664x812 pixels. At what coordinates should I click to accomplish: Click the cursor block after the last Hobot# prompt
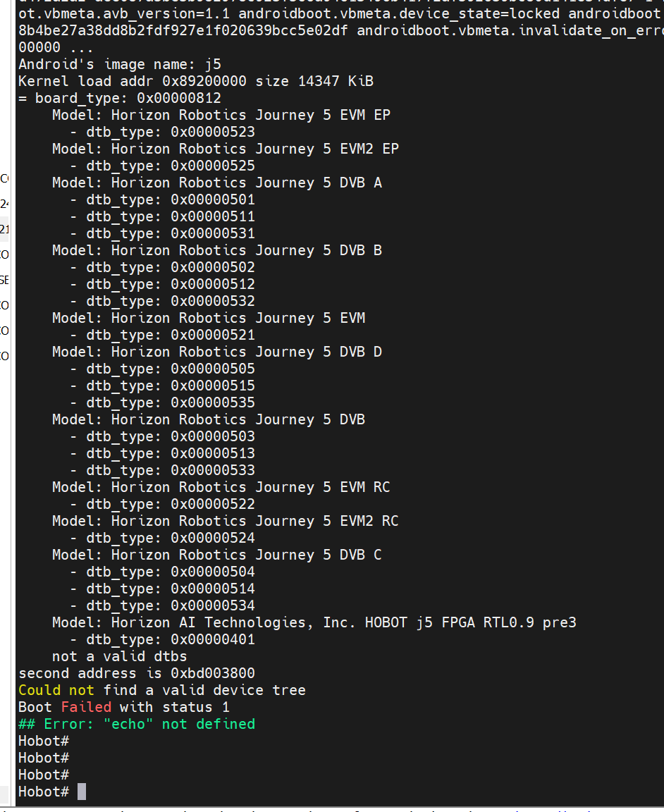pos(82,792)
